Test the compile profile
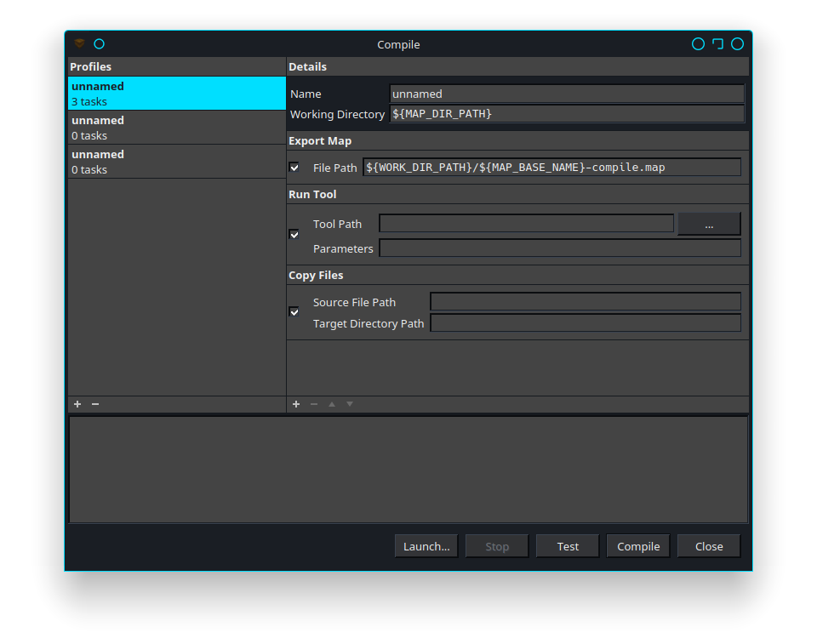The width and height of the screenshot is (817, 644). pos(567,545)
